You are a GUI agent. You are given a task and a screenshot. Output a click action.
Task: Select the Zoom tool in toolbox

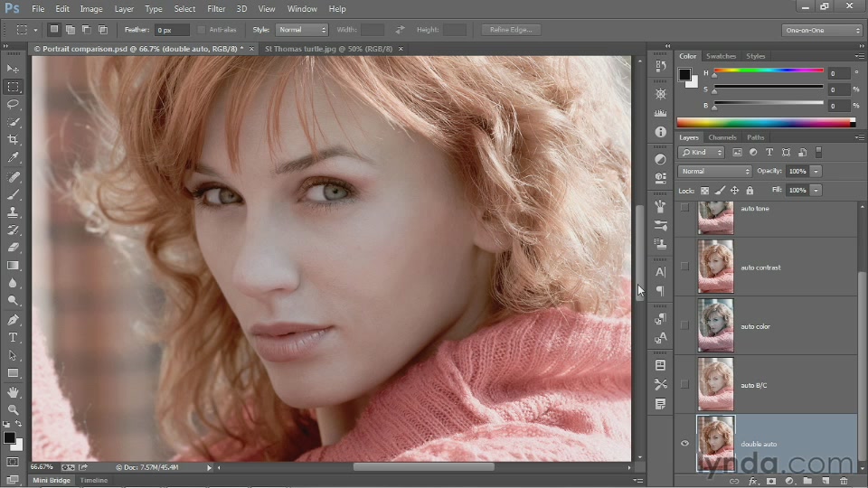coord(13,410)
